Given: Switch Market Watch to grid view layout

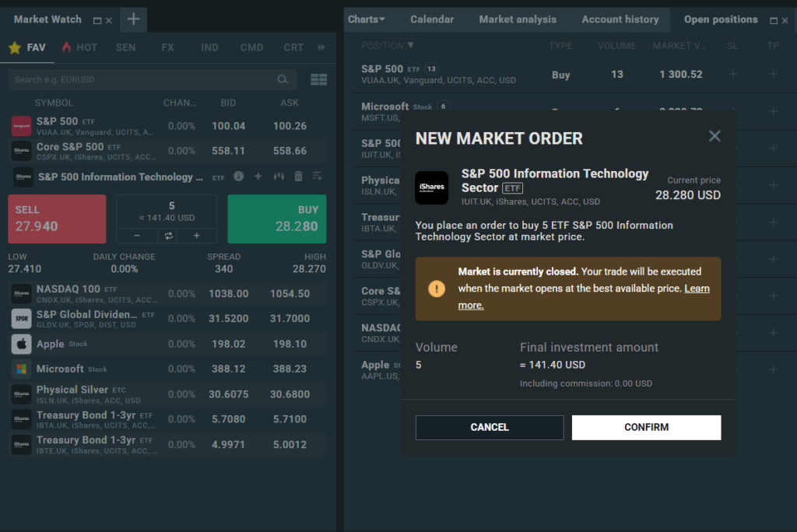Looking at the screenshot, I should 318,79.
